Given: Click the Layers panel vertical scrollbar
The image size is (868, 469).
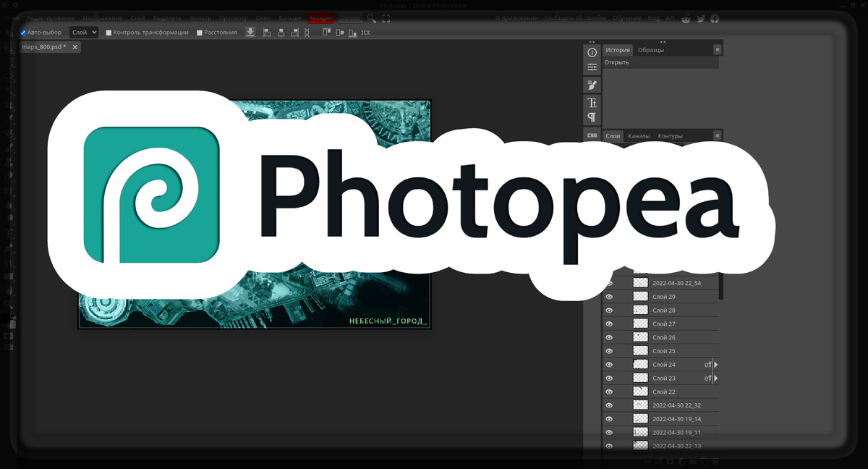Looking at the screenshot, I should [x=721, y=286].
